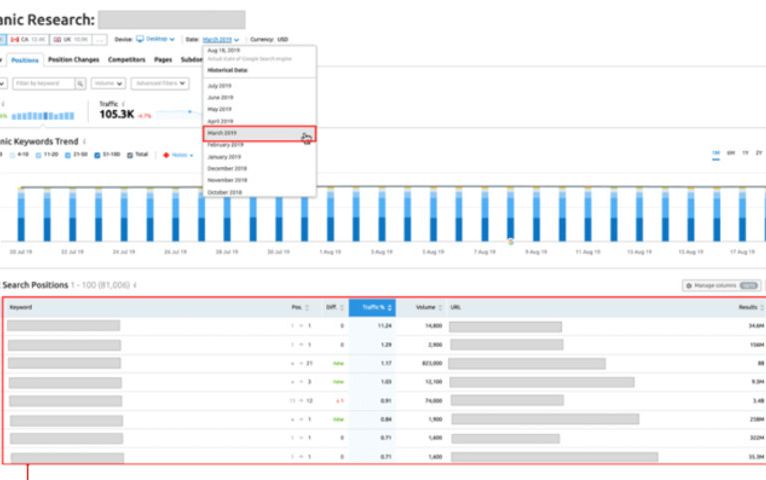This screenshot has height=480, width=766.
Task: Sort table by Traffic % column
Action: click(371, 307)
